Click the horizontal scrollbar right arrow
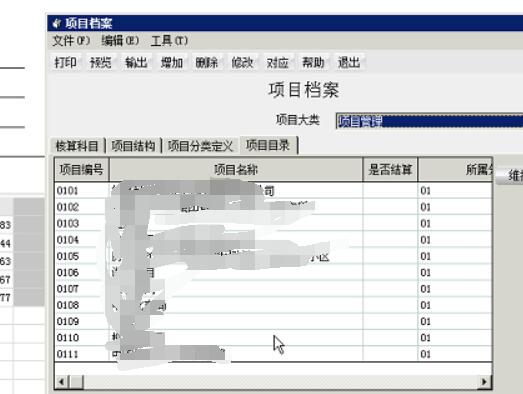This screenshot has height=394, width=523. click(484, 382)
